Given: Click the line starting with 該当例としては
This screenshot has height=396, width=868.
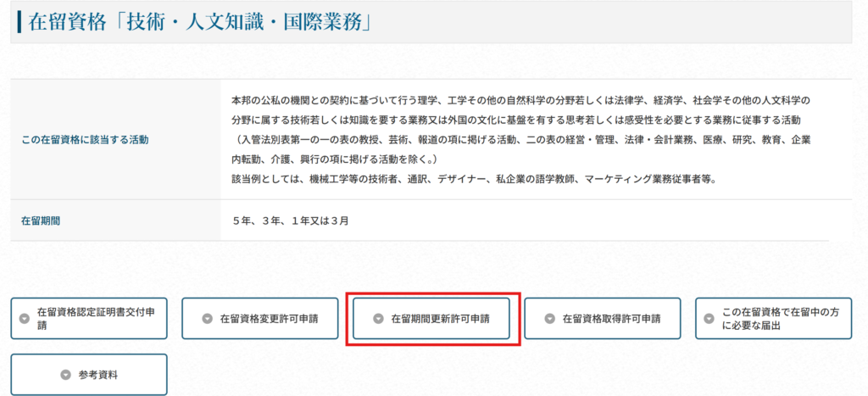Looking at the screenshot, I should 474,180.
